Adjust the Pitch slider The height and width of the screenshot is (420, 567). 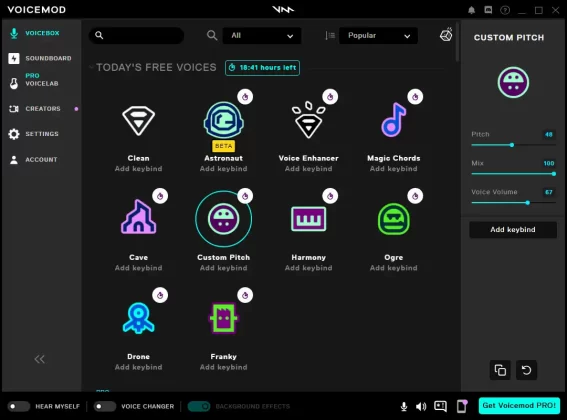pyautogui.click(x=513, y=145)
